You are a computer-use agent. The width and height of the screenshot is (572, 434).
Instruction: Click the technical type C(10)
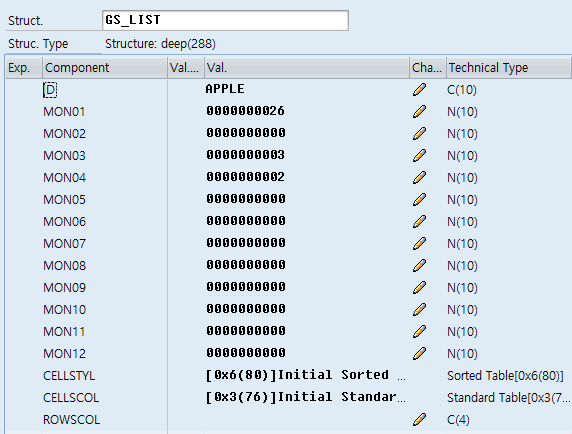462,90
